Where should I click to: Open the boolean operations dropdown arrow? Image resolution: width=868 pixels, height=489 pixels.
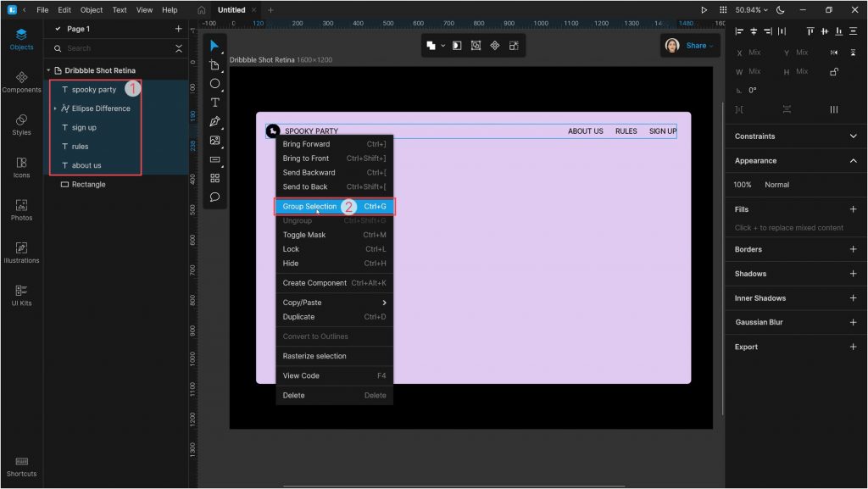[442, 46]
